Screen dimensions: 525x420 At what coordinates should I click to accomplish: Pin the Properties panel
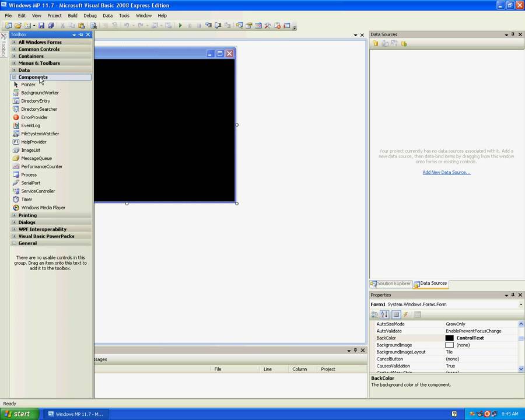[x=513, y=295]
